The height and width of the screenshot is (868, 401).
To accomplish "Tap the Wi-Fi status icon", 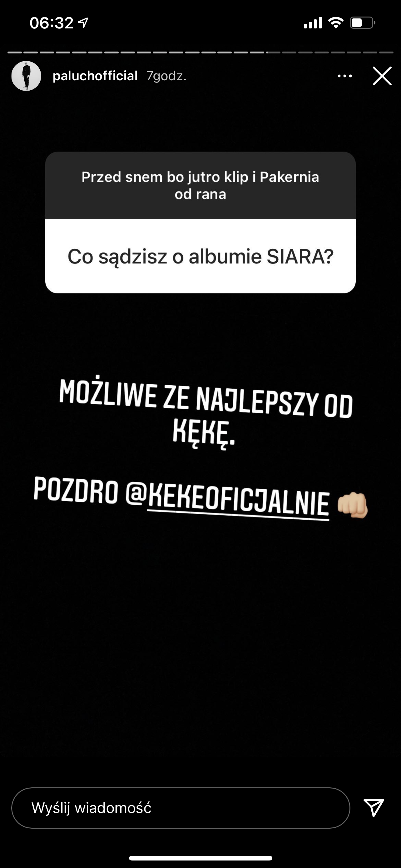I will pyautogui.click(x=335, y=23).
